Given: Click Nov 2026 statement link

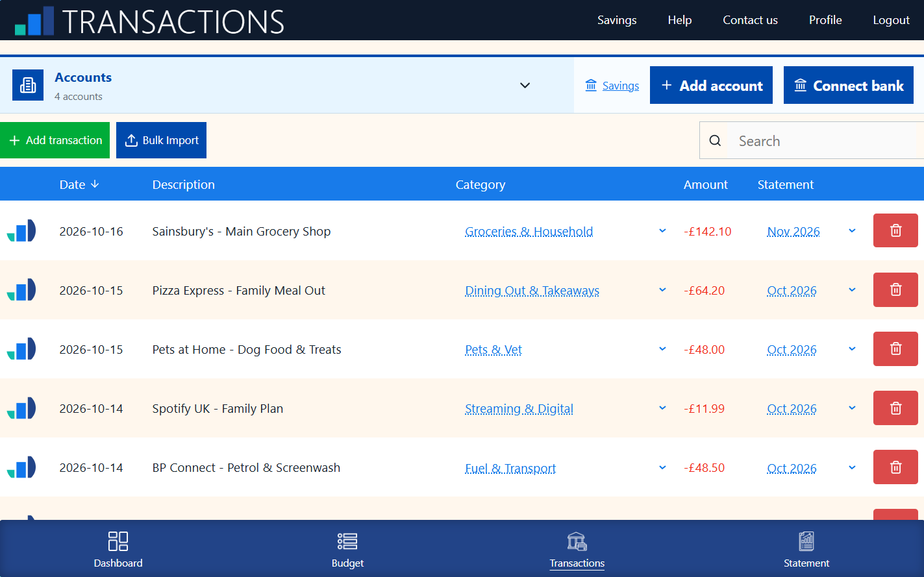Looking at the screenshot, I should 793,231.
